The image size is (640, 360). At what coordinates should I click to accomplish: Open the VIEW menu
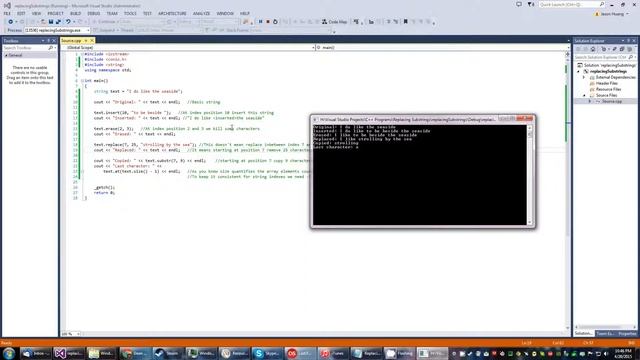click(x=36, y=13)
